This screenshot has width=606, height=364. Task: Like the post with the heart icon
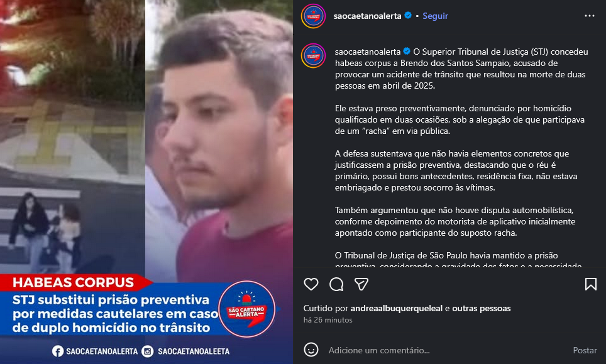tap(311, 284)
